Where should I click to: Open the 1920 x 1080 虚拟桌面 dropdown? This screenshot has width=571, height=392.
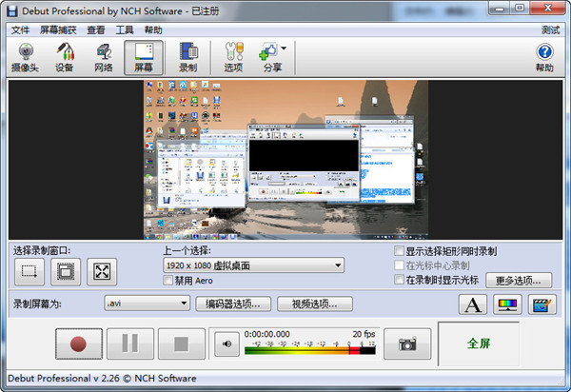[x=253, y=265]
